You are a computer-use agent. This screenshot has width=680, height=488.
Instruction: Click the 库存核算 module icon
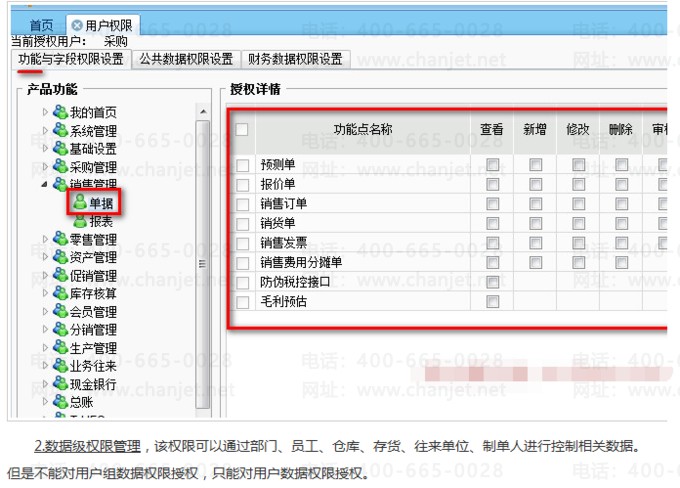60,293
